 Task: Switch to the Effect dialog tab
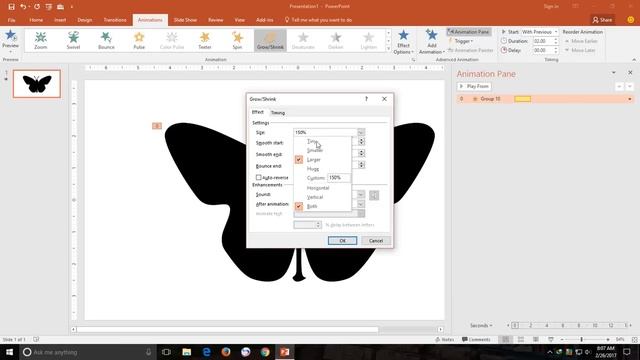coord(258,112)
